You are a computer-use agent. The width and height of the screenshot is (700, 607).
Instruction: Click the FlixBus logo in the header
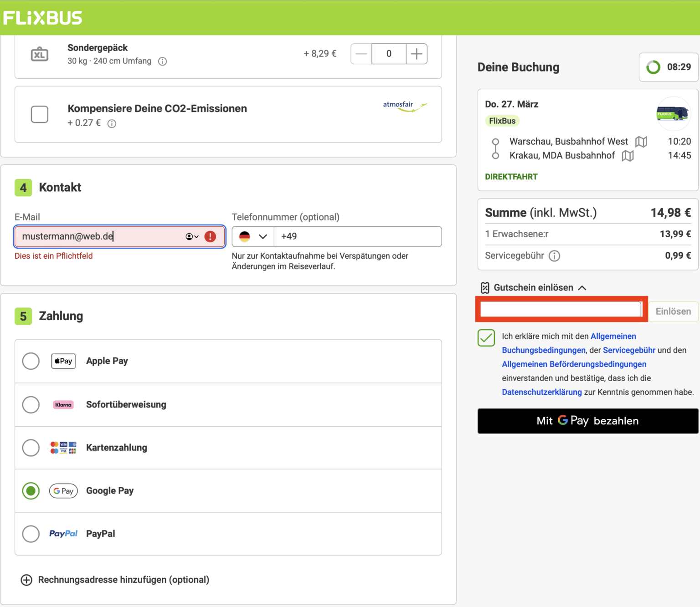pos(42,16)
